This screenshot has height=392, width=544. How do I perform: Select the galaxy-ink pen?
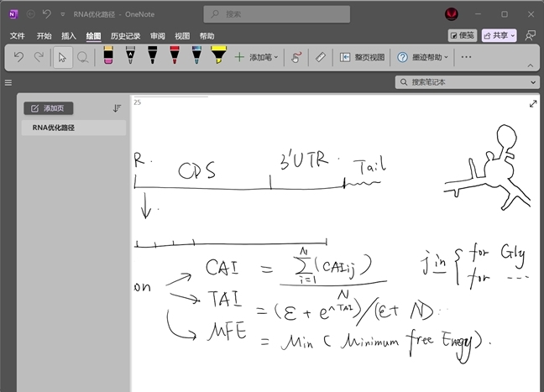[x=196, y=55]
